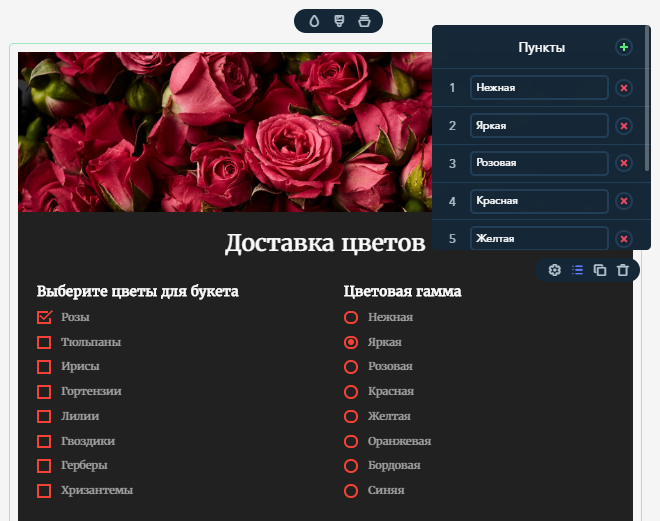Click the Выберите цветы для букета heading
The image size is (660, 521).
(x=138, y=292)
